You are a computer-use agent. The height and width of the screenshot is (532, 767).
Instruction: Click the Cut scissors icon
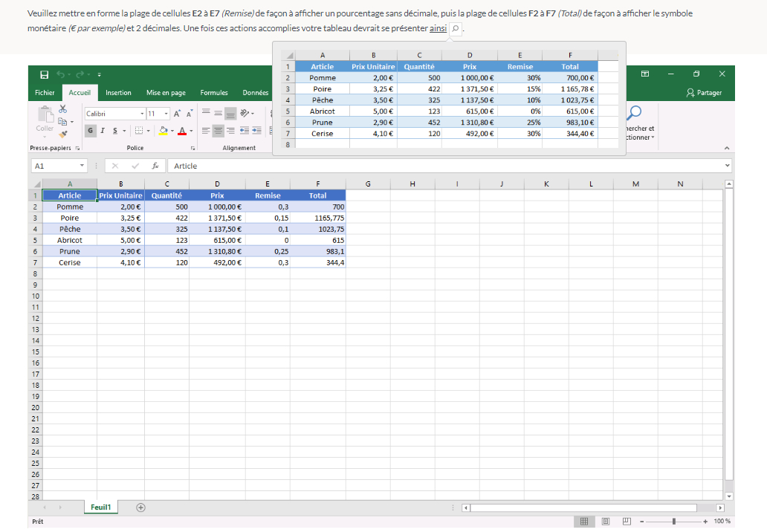click(63, 109)
